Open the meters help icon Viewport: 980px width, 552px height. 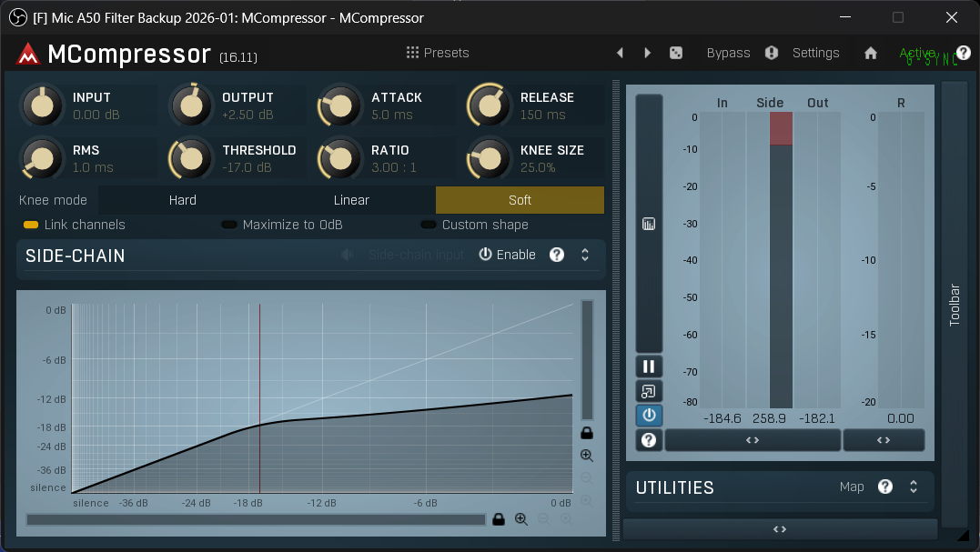649,440
